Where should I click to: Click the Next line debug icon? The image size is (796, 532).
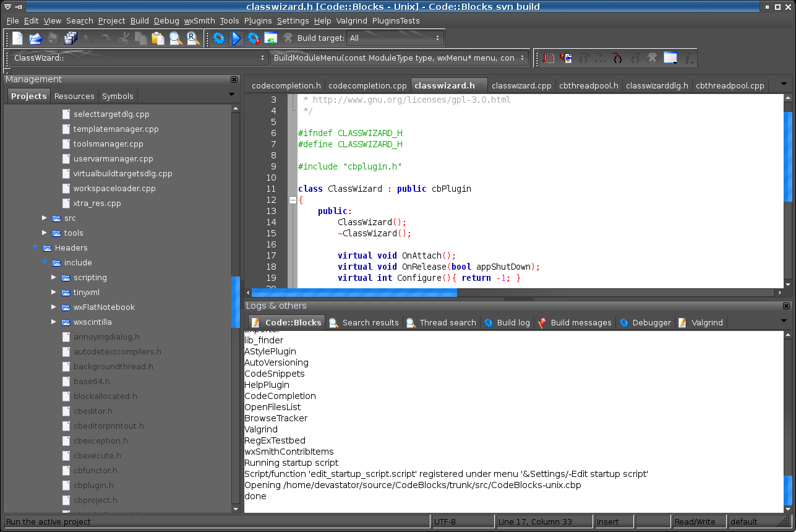583,58
